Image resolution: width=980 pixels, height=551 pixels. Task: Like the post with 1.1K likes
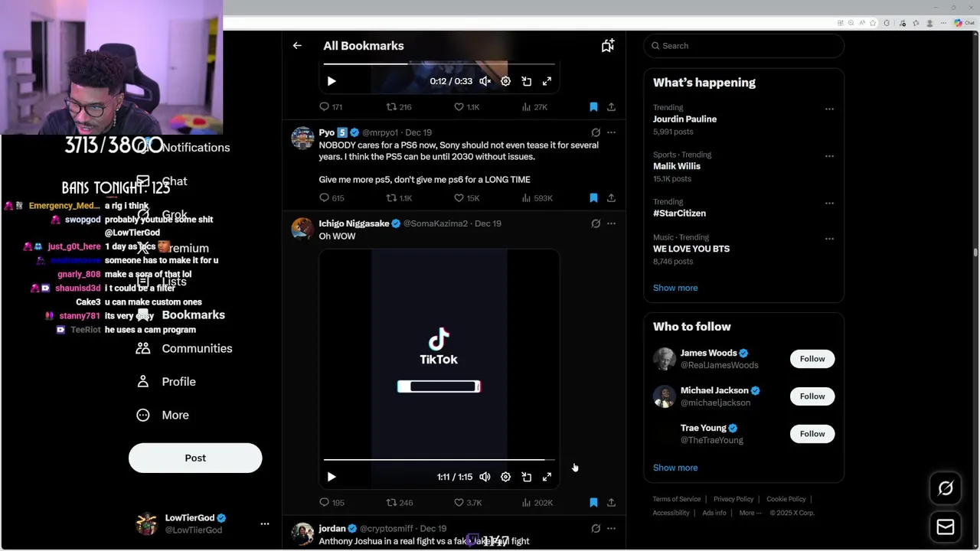(466, 107)
